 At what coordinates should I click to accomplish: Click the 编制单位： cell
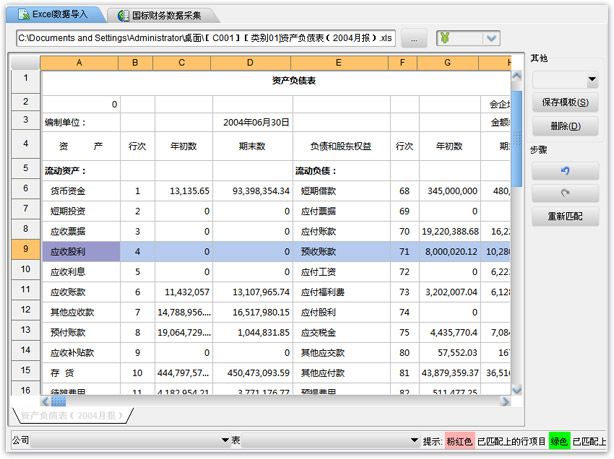81,122
